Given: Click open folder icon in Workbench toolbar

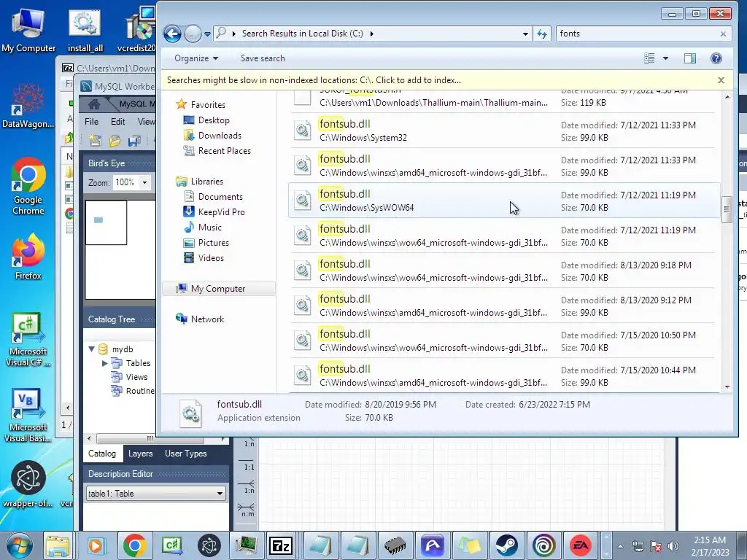Looking at the screenshot, I should tap(115, 140).
